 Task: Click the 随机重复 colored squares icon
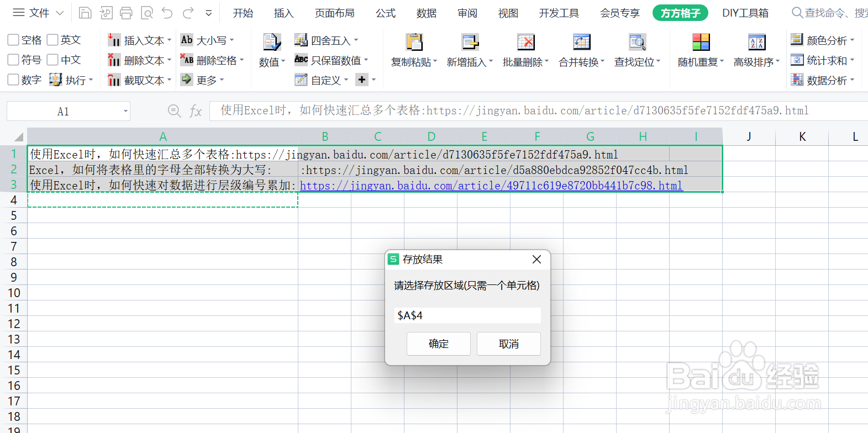pos(701,42)
